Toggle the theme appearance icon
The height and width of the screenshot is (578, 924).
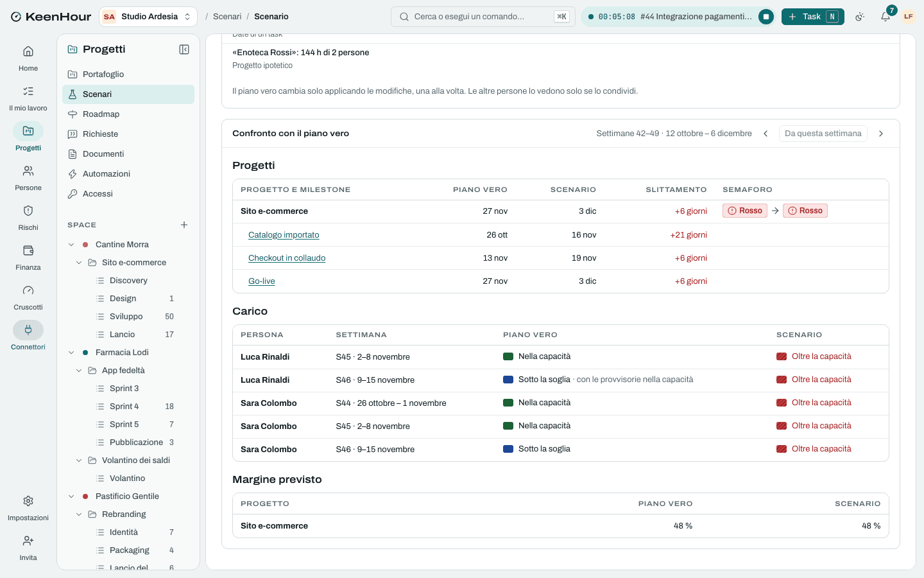860,17
